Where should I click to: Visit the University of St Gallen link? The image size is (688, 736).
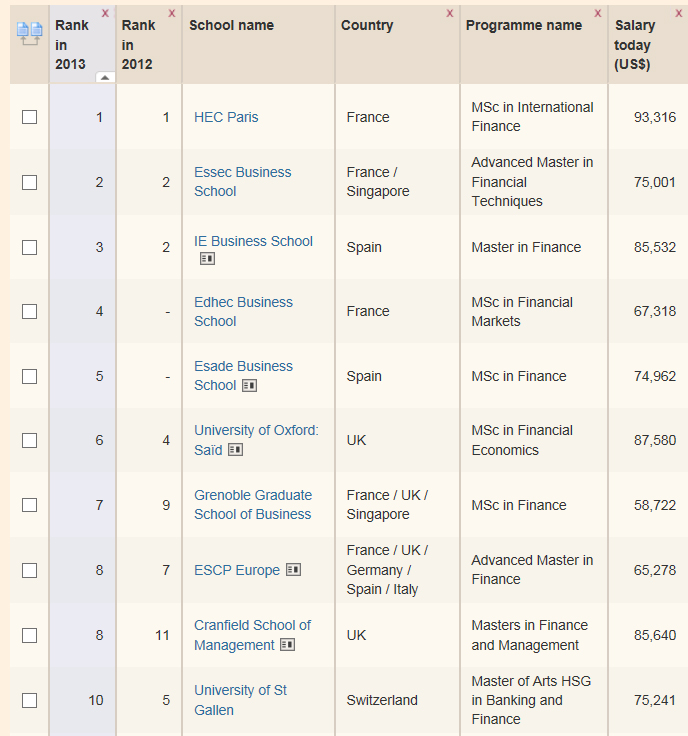tap(240, 700)
